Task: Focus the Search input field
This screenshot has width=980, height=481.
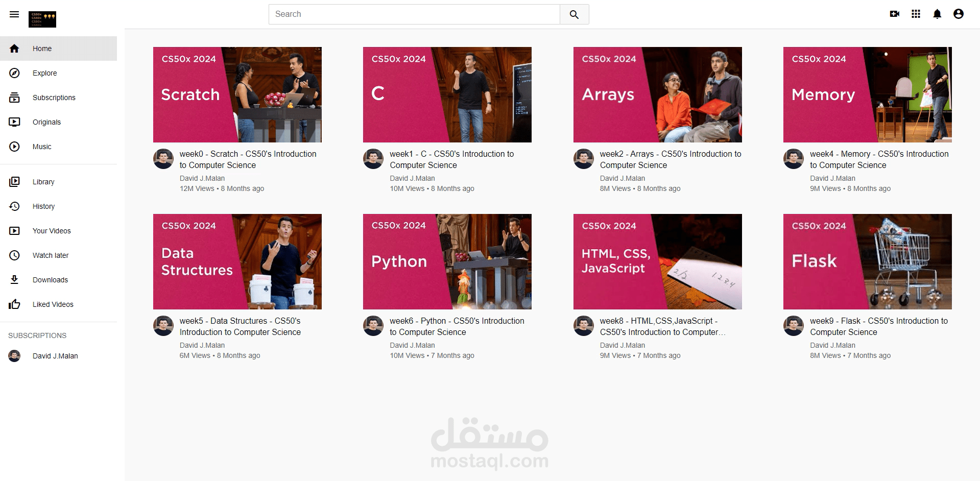Action: (x=414, y=14)
